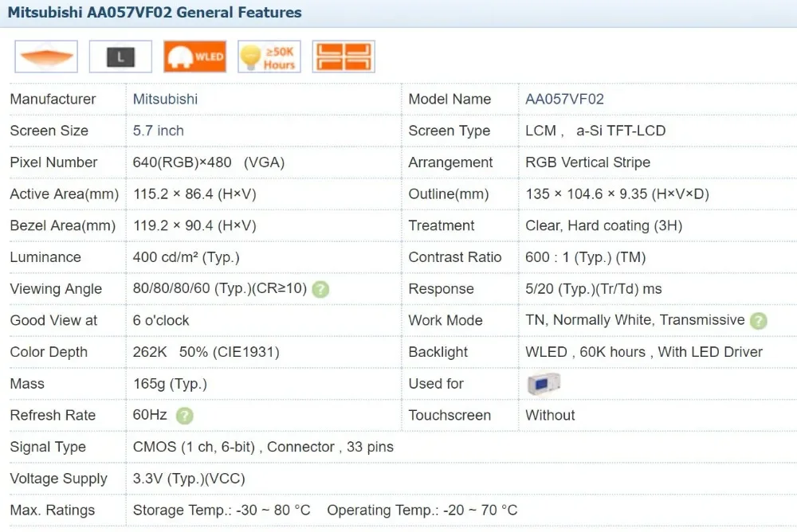Click the 3.3V voltage supply value
The width and height of the screenshot is (797, 532).
[189, 479]
